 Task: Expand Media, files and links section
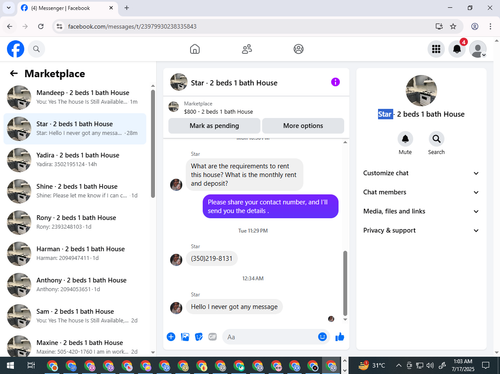point(421,211)
